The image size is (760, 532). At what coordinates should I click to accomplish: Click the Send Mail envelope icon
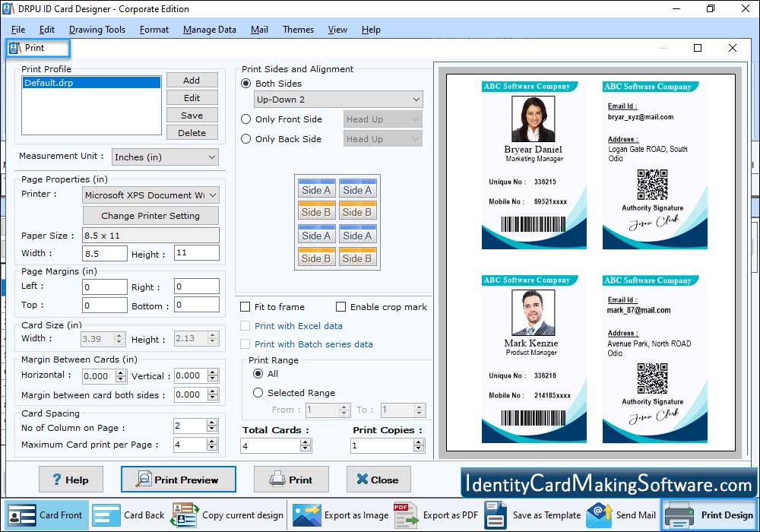(599, 515)
